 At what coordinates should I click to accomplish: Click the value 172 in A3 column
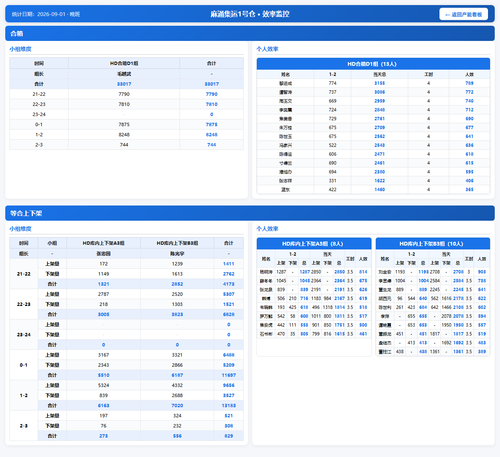[104, 264]
